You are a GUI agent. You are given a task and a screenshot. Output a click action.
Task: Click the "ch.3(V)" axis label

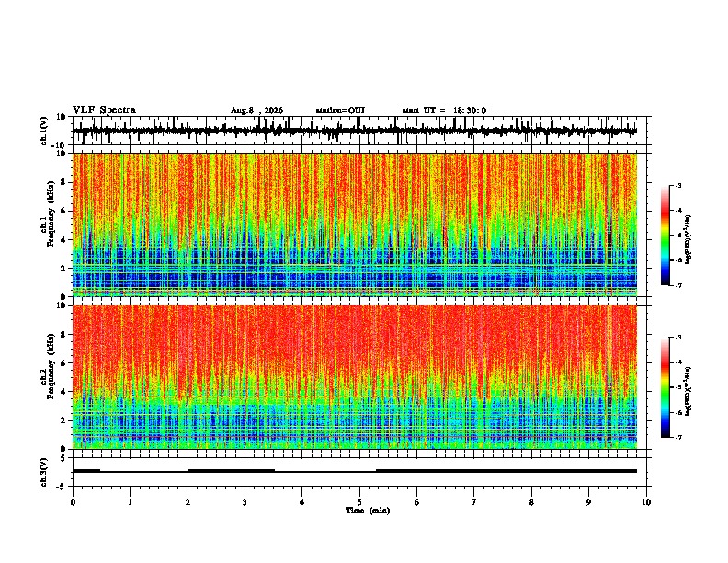(x=43, y=472)
